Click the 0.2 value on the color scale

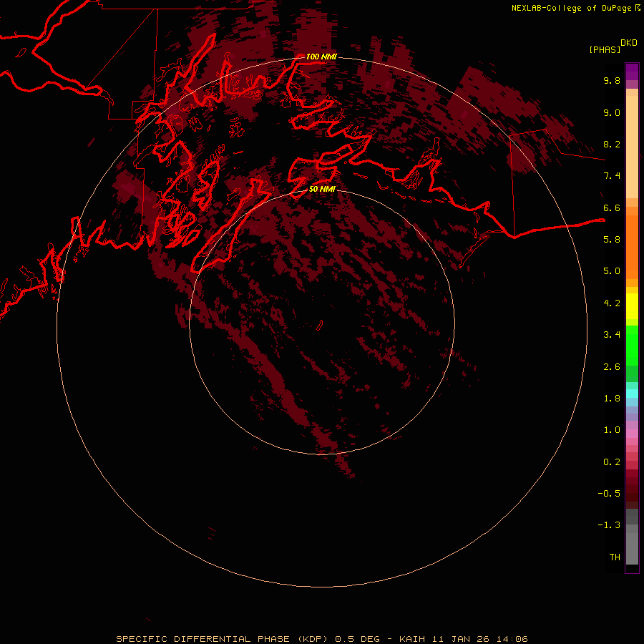point(612,462)
